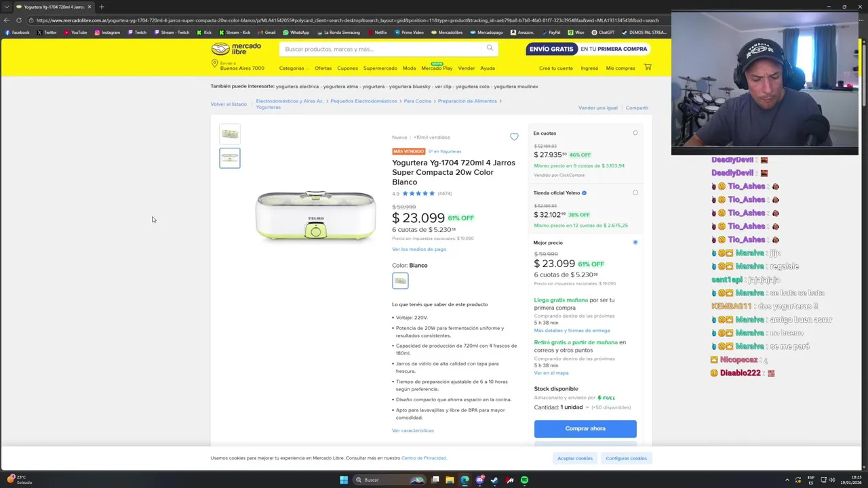Image resolution: width=868 pixels, height=488 pixels.
Task: Open the FULL shipping badge
Action: coord(606,398)
